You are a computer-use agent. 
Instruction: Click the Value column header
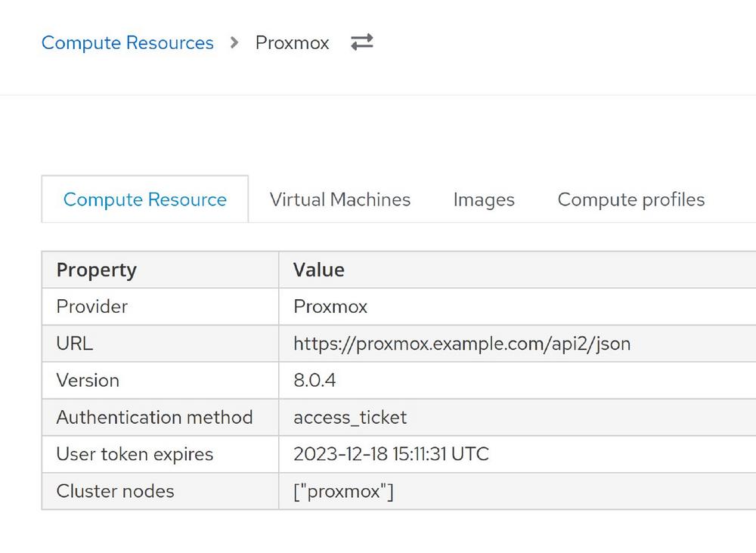pyautogui.click(x=318, y=270)
